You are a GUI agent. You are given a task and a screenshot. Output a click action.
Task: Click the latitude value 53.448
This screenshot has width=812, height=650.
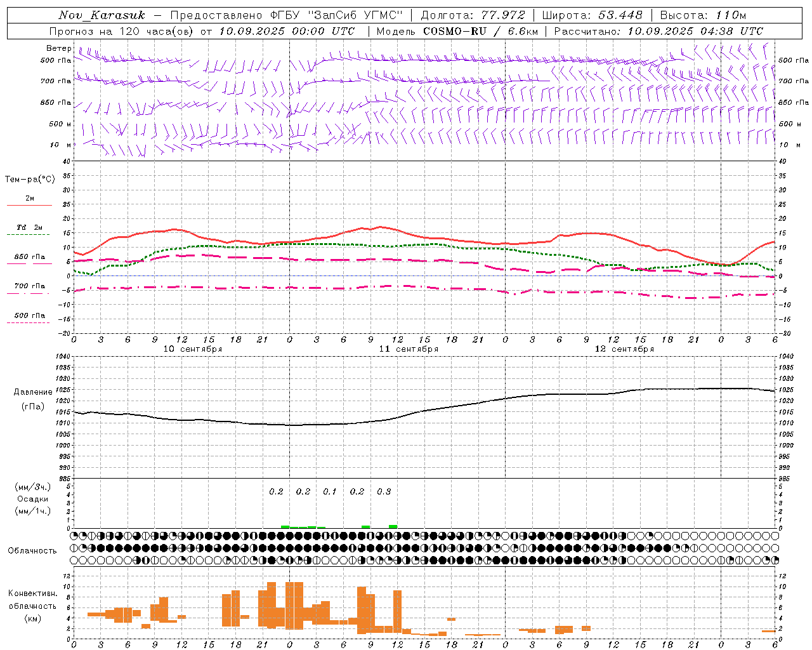pos(620,15)
